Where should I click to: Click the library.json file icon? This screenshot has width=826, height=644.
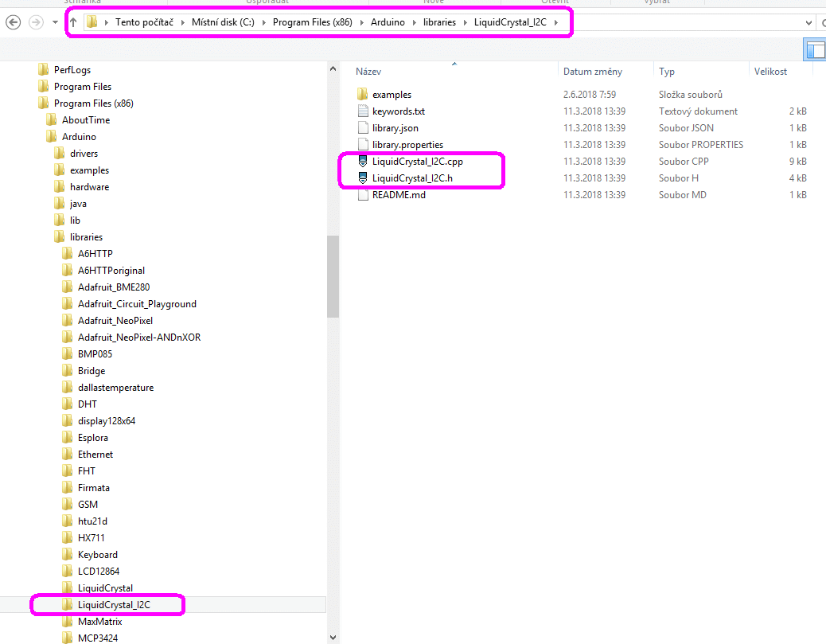coord(363,128)
